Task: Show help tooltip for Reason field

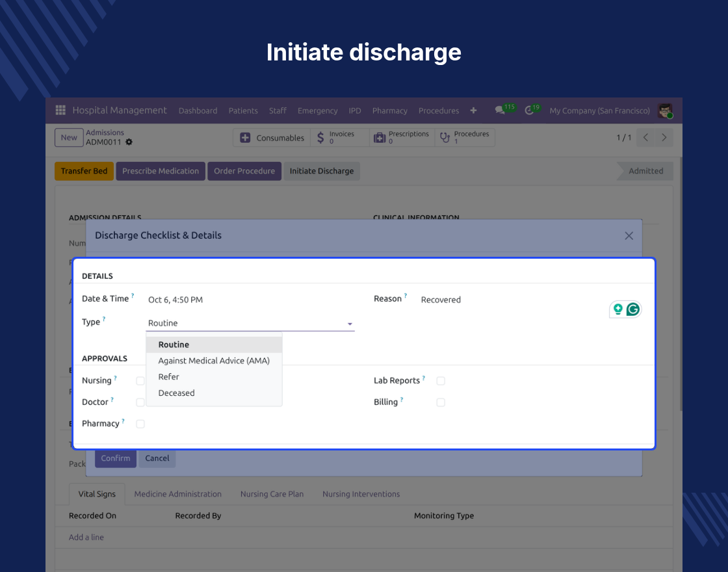Action: click(406, 295)
